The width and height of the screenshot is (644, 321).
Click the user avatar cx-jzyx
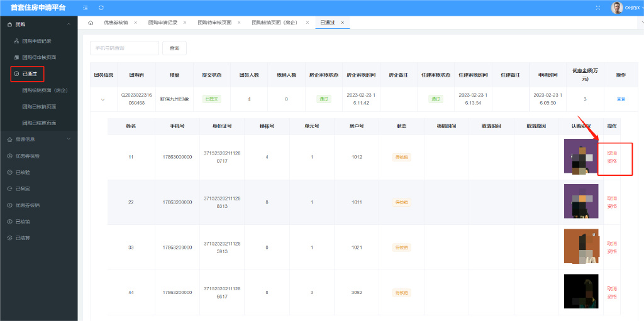617,8
